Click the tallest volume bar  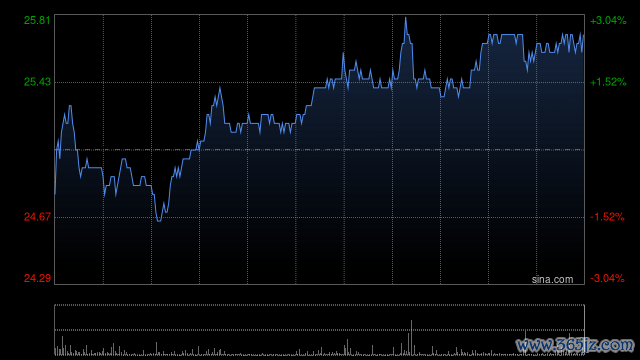[411, 338]
